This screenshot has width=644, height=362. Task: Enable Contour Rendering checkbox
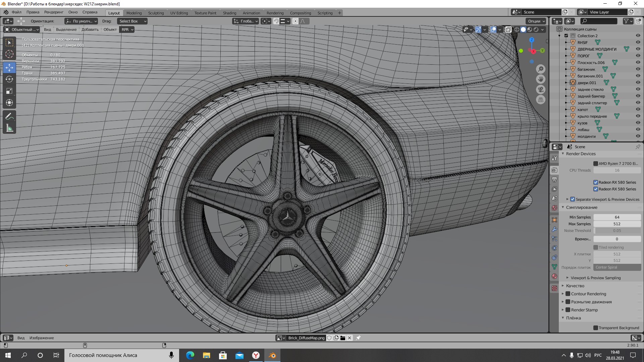568,294
